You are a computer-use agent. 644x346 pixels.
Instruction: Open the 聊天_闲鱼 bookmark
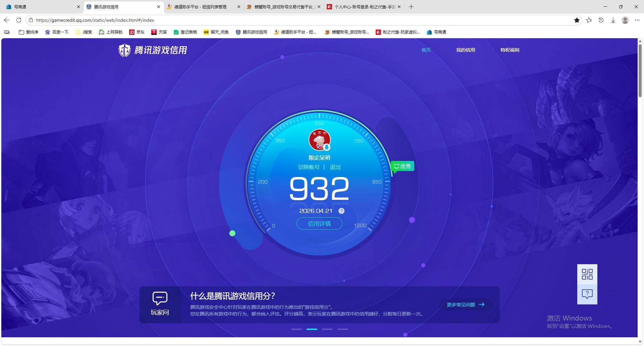click(216, 32)
